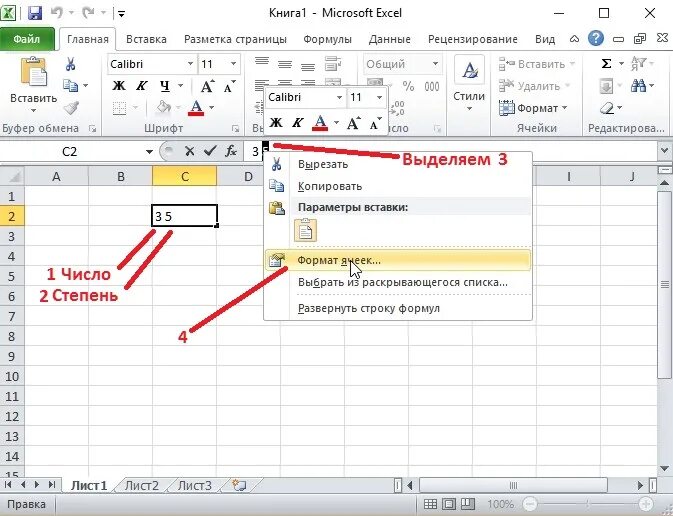
Task: Click the blue Help question mark icon
Action: 596,39
